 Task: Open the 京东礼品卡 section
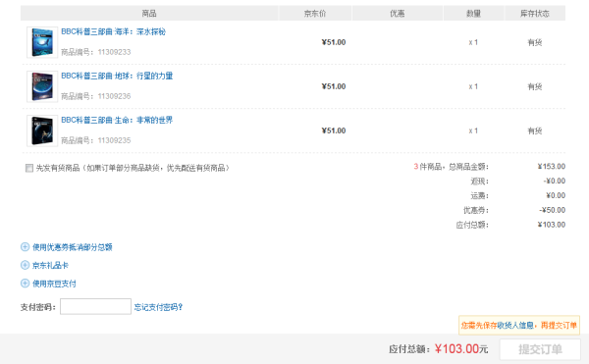coord(50,266)
